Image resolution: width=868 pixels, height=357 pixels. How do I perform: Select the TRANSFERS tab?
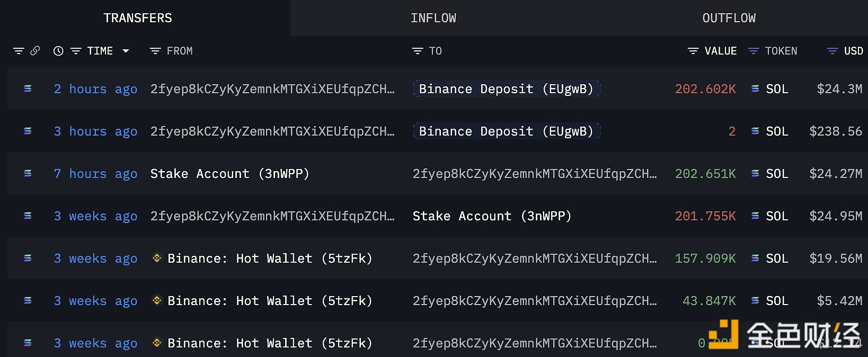click(x=138, y=18)
